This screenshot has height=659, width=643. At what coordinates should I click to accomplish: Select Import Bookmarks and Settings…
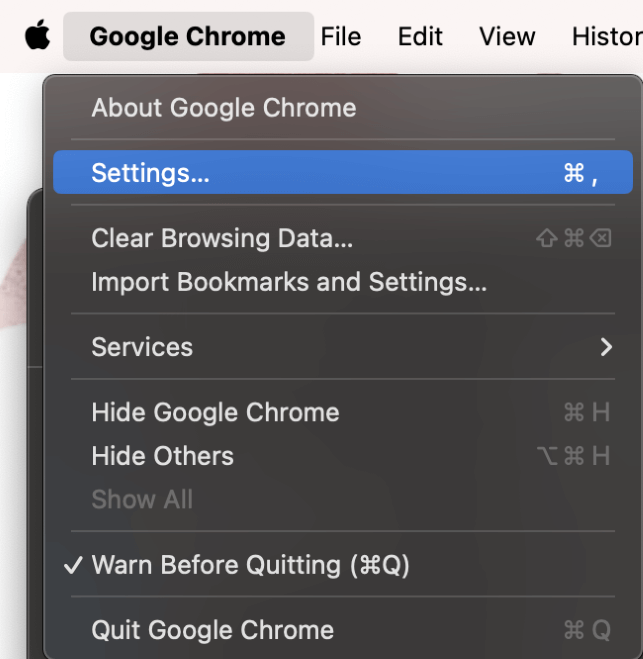(289, 282)
